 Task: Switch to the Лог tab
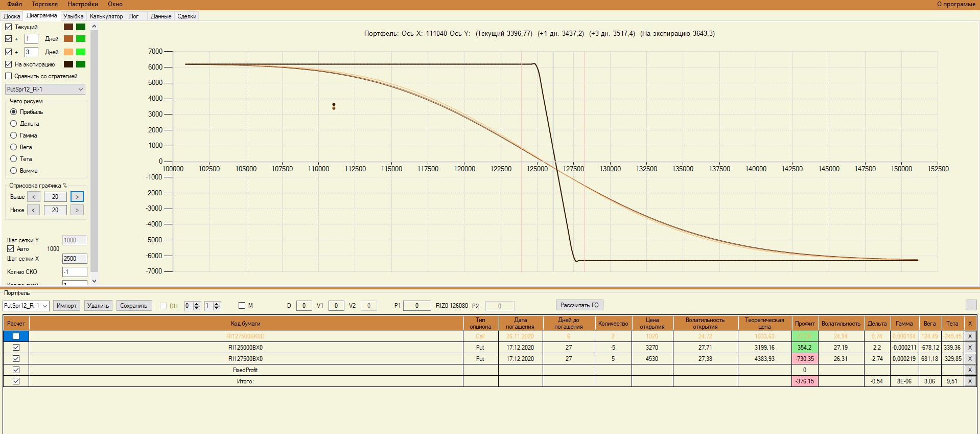point(134,16)
